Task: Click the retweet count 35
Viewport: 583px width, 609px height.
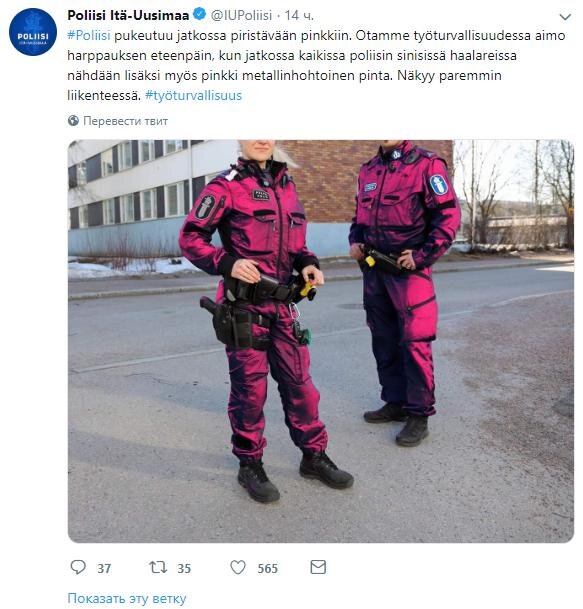Action: [x=184, y=569]
